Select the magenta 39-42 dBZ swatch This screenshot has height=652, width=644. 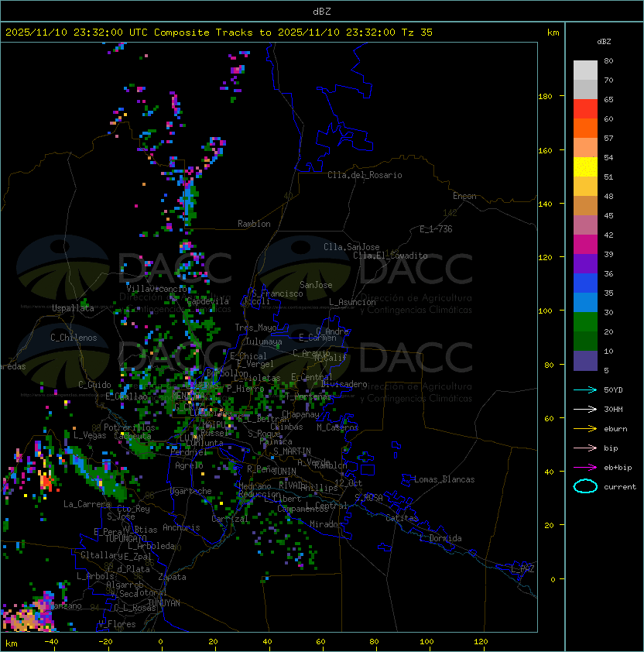[x=585, y=245]
